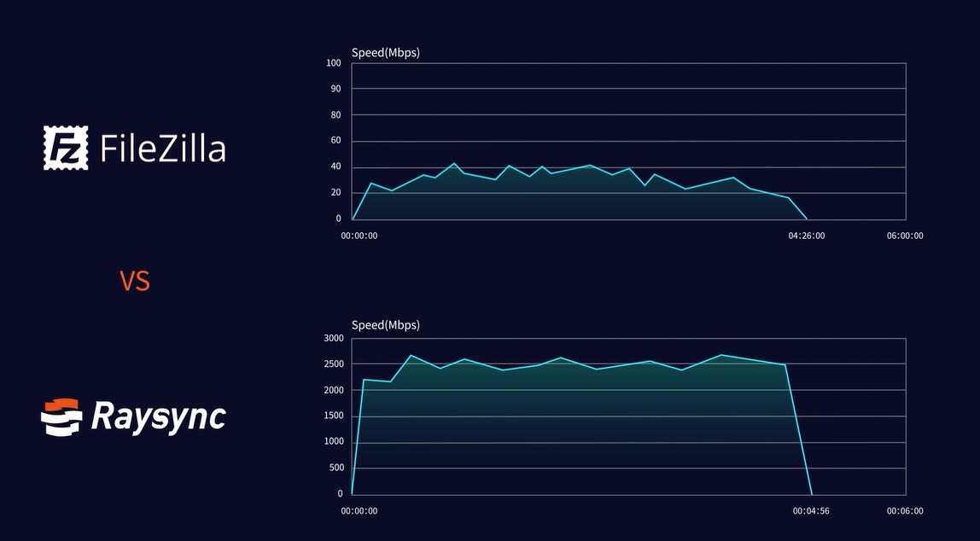
Task: Select the Raysync wordmark text
Action: (159, 418)
